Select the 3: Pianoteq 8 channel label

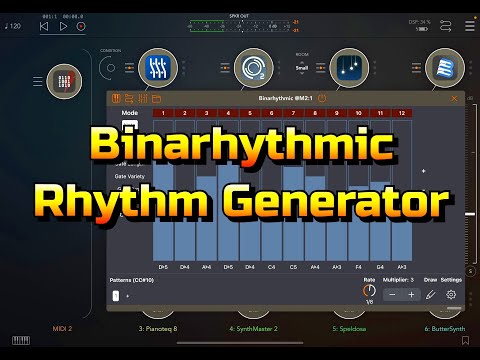(158, 329)
